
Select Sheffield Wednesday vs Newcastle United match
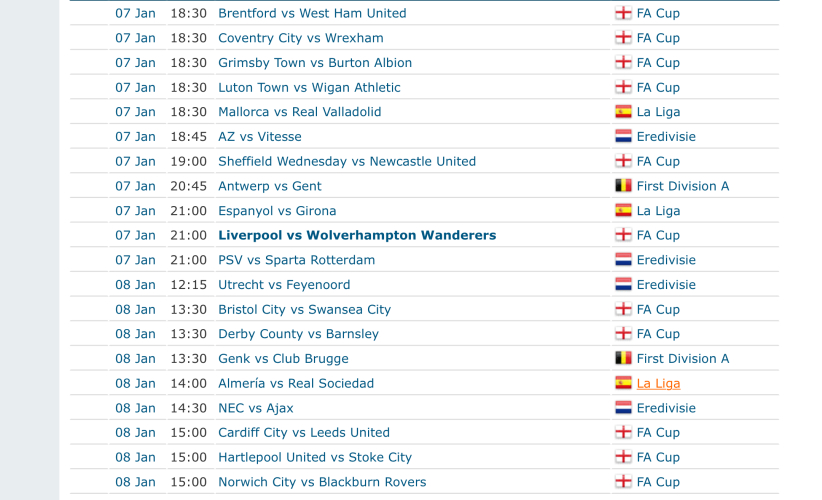click(x=346, y=161)
